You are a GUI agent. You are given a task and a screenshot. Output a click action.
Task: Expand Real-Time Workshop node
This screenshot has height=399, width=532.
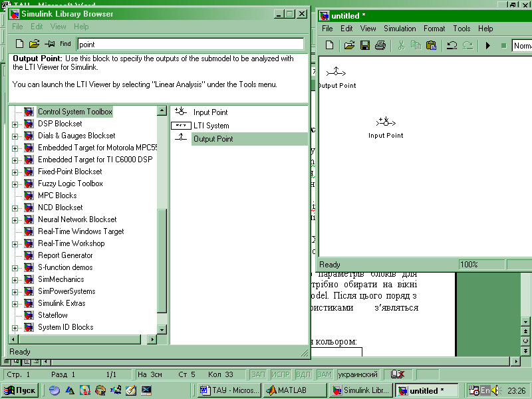click(x=15, y=244)
